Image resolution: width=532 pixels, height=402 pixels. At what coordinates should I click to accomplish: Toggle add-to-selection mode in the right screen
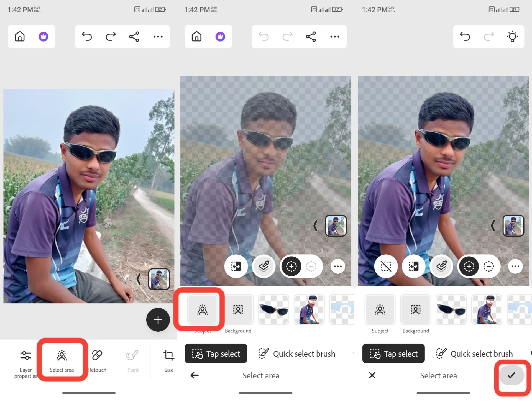(469, 267)
